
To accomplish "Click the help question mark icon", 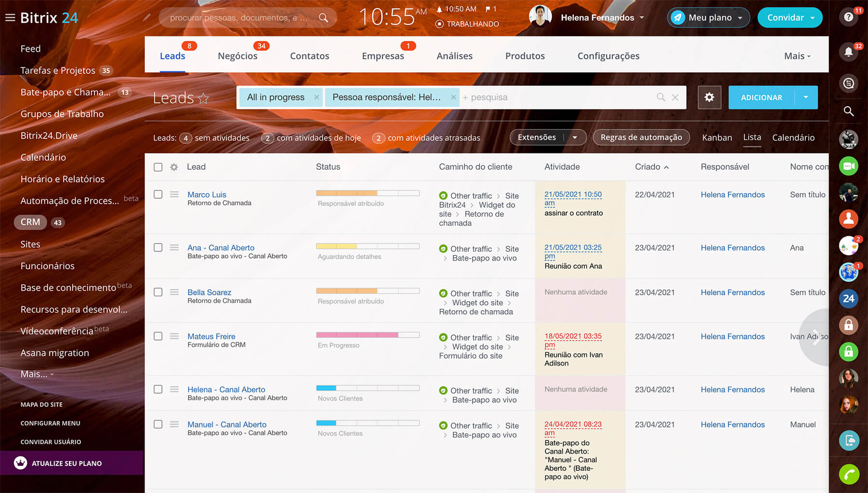I will tap(848, 17).
